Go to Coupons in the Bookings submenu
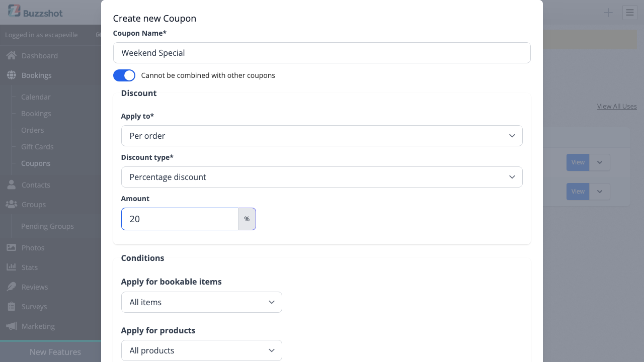Viewport: 644px width, 362px height. [36, 163]
